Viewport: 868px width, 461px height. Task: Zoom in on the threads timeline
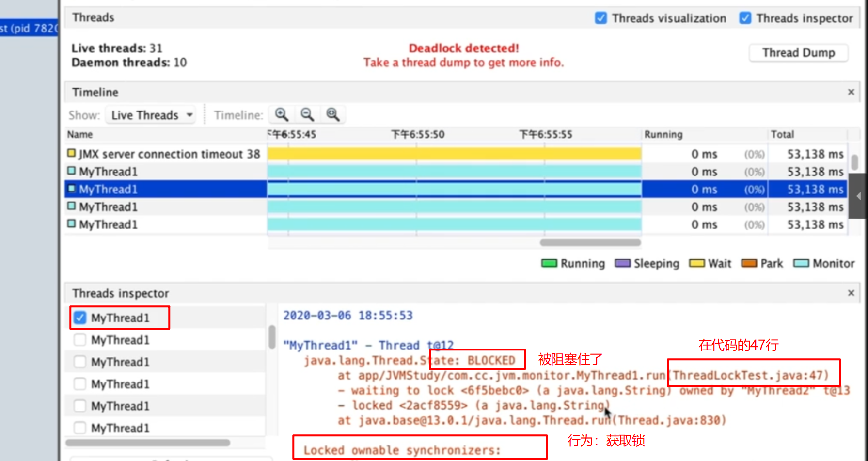tap(282, 114)
